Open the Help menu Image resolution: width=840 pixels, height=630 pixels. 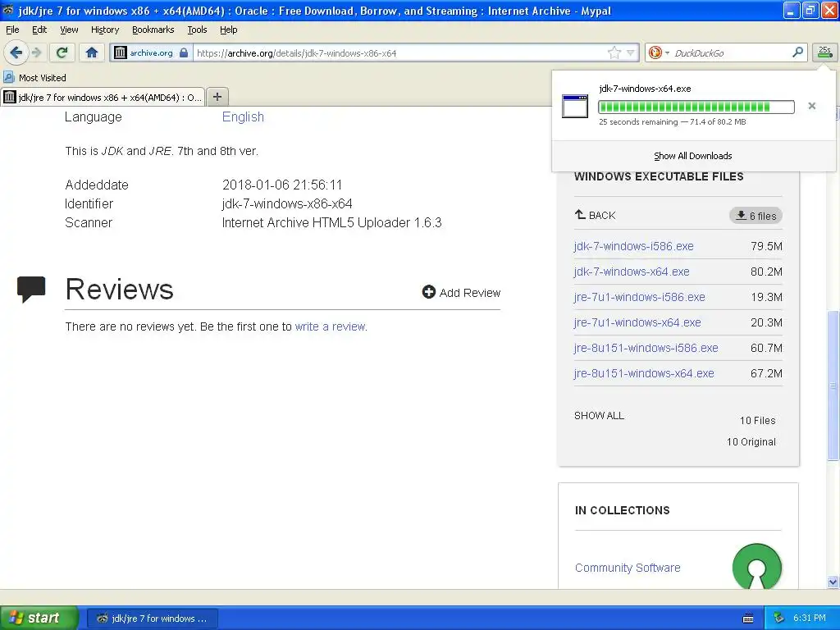click(x=229, y=30)
